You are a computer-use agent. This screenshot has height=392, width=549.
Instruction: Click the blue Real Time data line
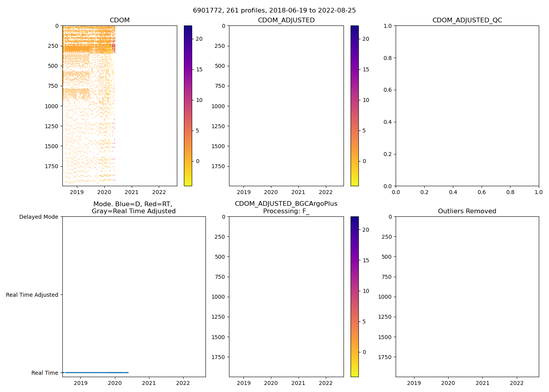(96, 372)
